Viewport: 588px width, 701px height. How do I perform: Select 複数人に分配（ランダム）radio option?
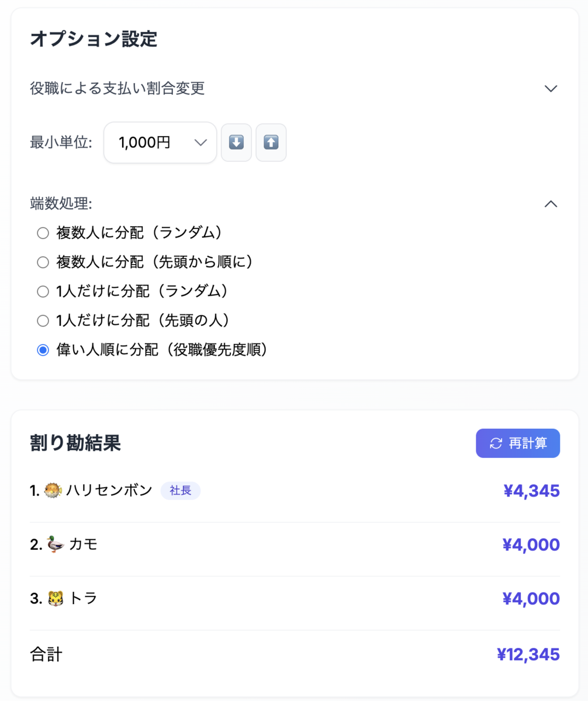[x=43, y=233]
